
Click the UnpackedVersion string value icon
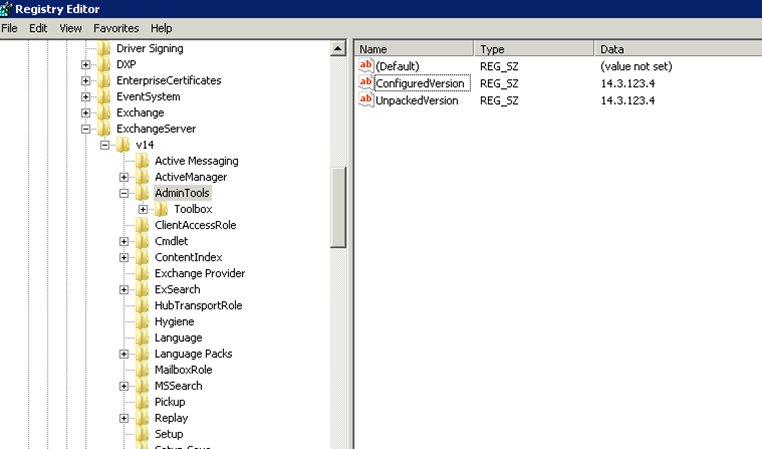(366, 100)
